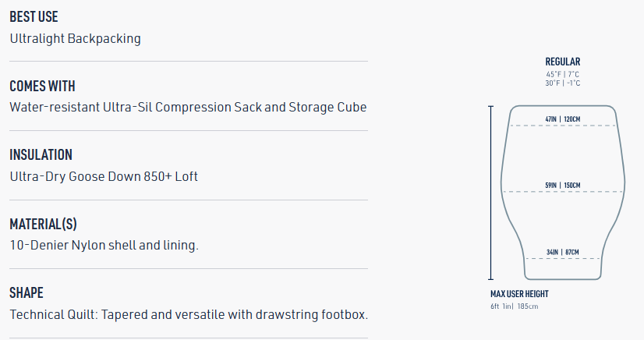Click the SHAPE heading

27,292
